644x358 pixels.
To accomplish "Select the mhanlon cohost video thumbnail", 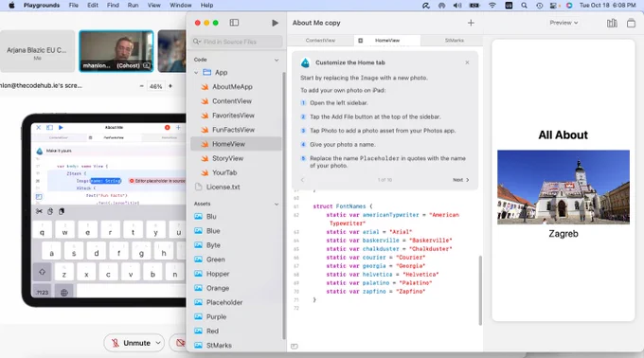I will 116,51.
